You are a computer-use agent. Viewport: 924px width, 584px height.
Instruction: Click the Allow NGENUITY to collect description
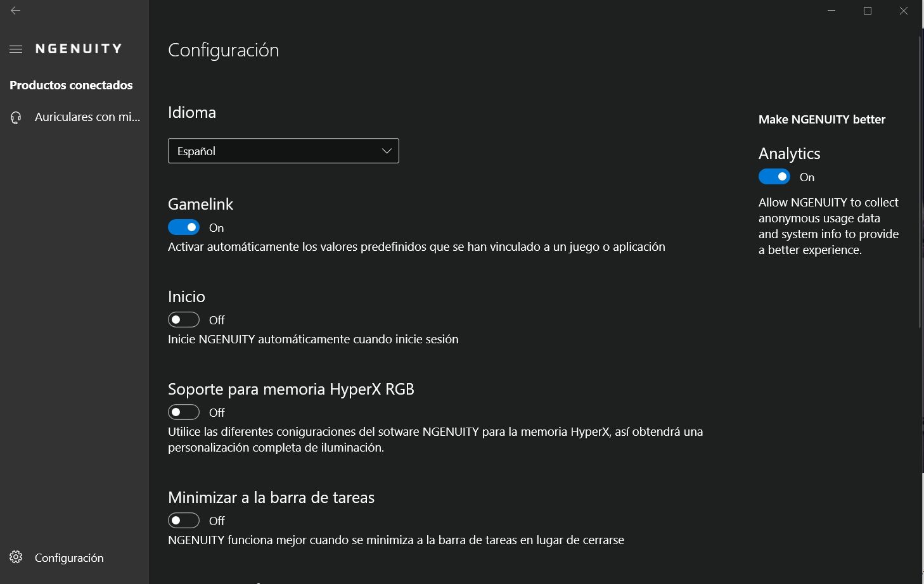coord(829,226)
